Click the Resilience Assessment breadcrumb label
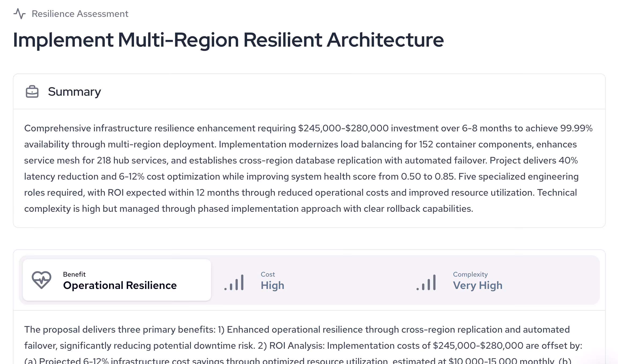Image resolution: width=618 pixels, height=364 pixels. pos(80,14)
